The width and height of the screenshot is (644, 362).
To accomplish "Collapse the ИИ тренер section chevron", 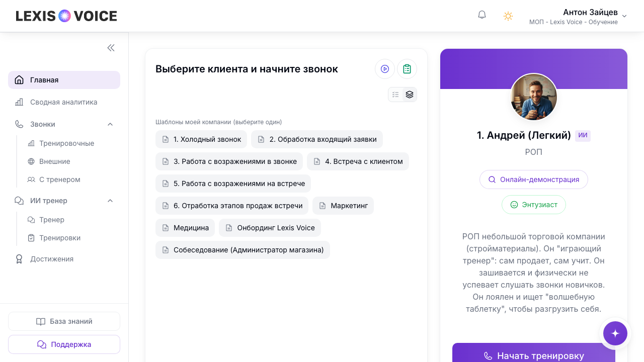I will point(110,201).
